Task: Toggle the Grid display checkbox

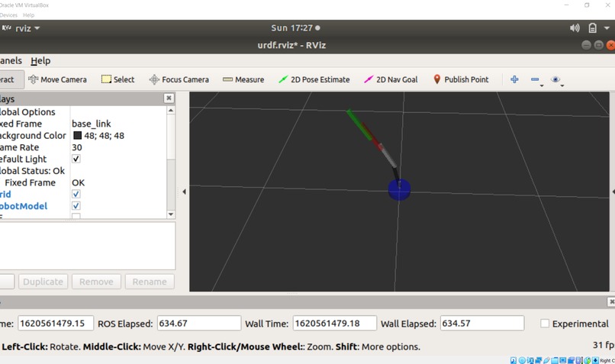Action: click(76, 194)
